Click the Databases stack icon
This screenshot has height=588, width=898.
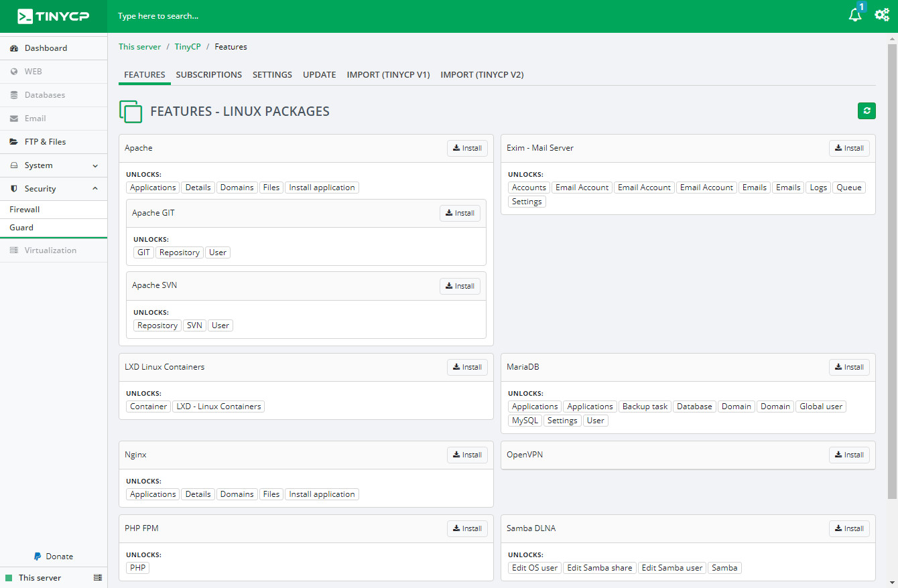coord(14,95)
